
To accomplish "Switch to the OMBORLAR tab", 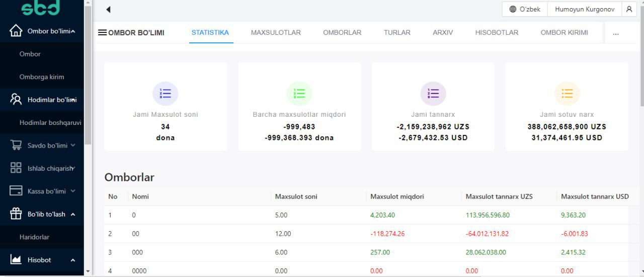I will pyautogui.click(x=342, y=32).
